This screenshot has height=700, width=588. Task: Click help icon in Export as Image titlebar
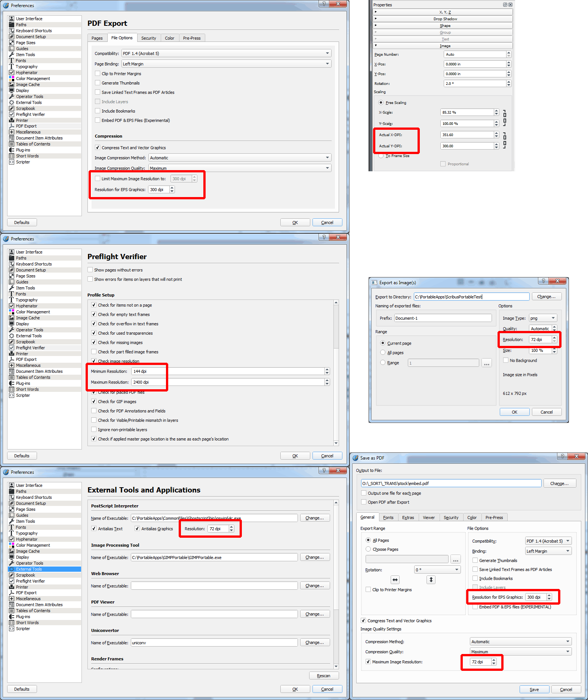click(544, 281)
